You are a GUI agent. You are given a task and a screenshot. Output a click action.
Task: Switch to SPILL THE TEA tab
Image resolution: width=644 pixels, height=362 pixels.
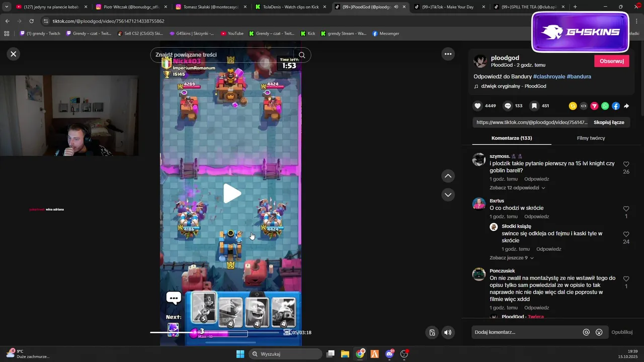tap(528, 7)
